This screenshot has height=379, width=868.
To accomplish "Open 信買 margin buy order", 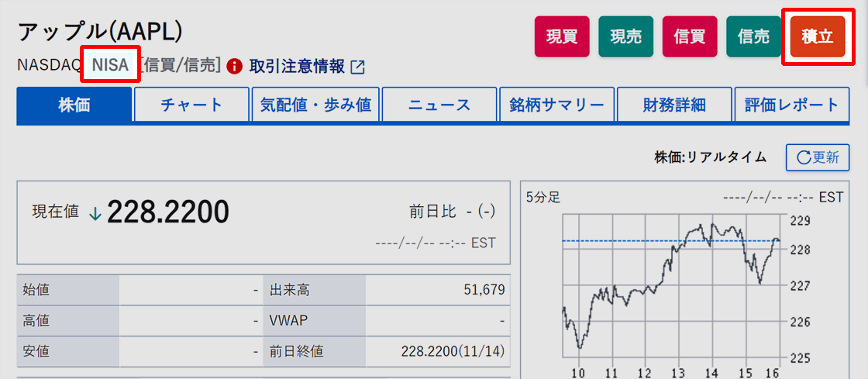I will (690, 36).
